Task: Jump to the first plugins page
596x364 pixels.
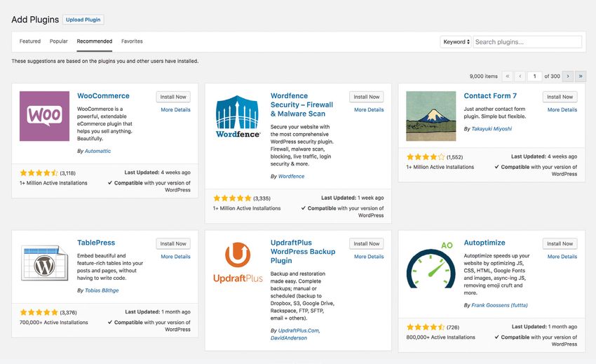Action: coord(508,76)
